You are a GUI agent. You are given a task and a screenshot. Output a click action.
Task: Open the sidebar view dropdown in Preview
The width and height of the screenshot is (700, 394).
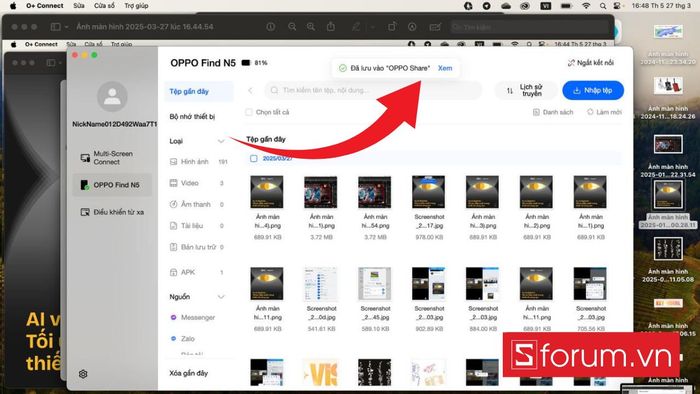(67, 27)
